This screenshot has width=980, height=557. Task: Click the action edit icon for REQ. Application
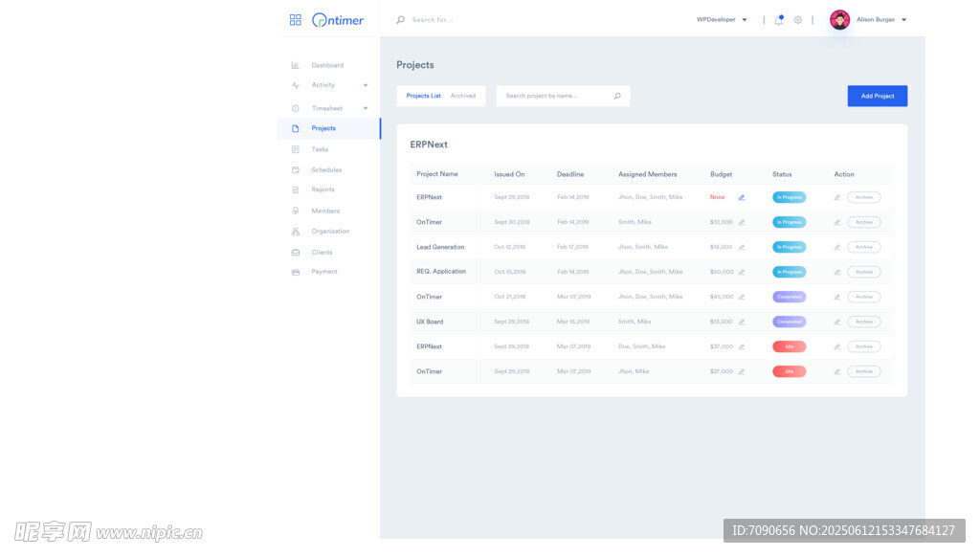tap(836, 272)
